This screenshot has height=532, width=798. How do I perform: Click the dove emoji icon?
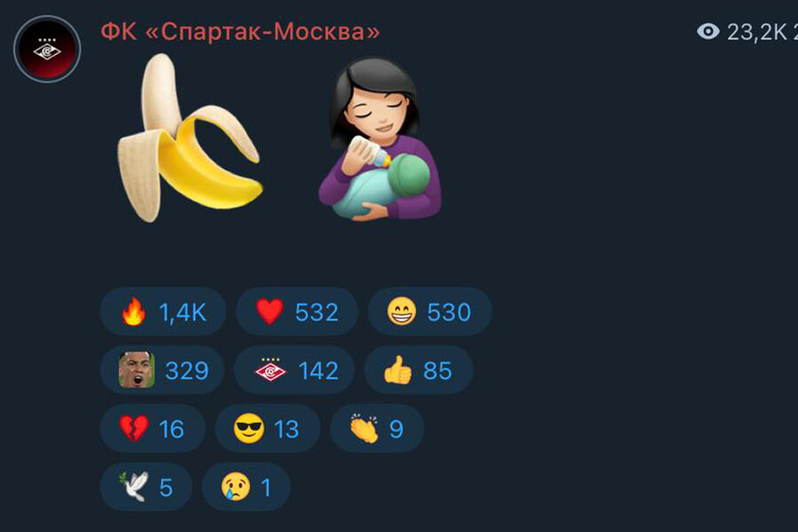[x=134, y=487]
